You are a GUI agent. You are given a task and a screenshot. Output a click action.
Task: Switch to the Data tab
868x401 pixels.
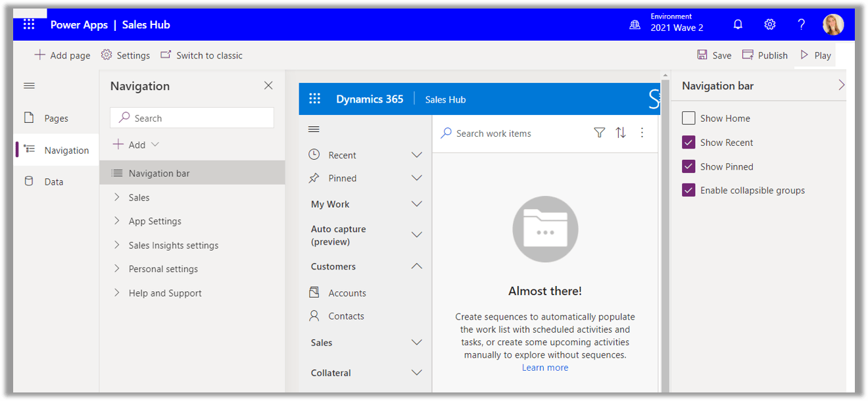coord(56,181)
